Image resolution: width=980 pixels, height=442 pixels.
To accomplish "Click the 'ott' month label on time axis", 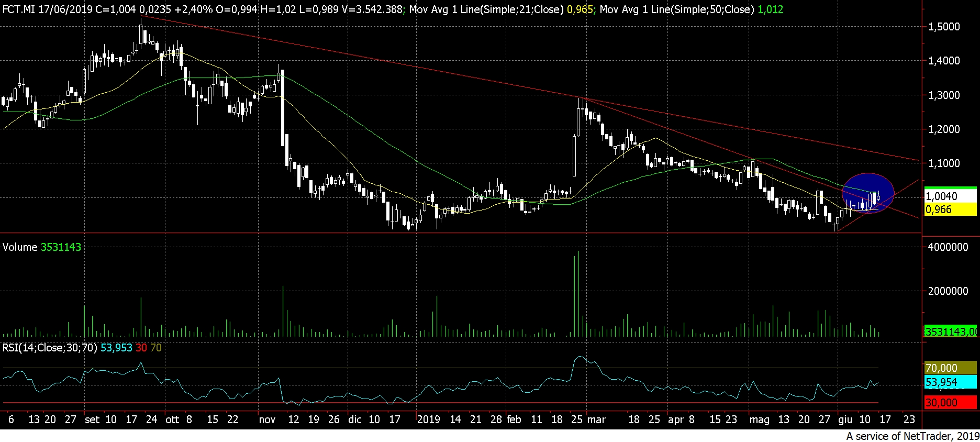I will tap(172, 419).
